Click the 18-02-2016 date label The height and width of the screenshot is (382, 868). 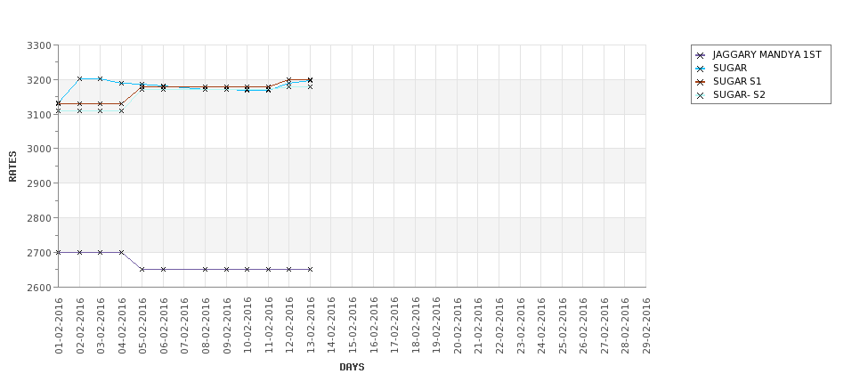pos(415,326)
